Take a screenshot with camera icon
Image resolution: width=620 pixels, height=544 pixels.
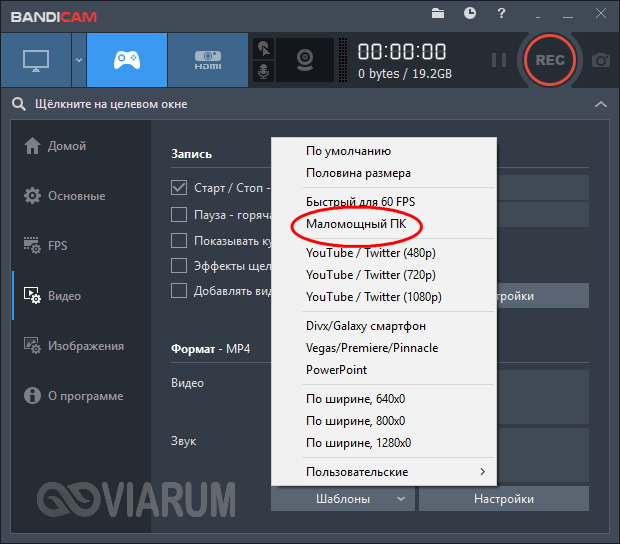pyautogui.click(x=601, y=60)
